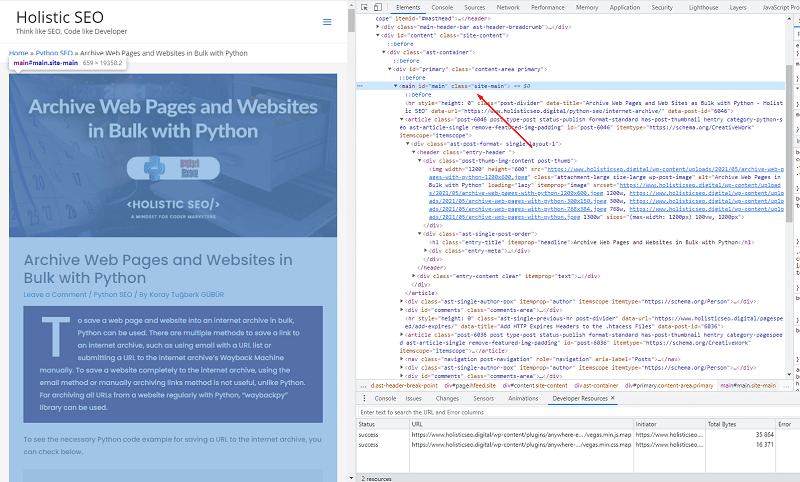Click breadcrumb d.ast-header-break-point

pos(404,386)
